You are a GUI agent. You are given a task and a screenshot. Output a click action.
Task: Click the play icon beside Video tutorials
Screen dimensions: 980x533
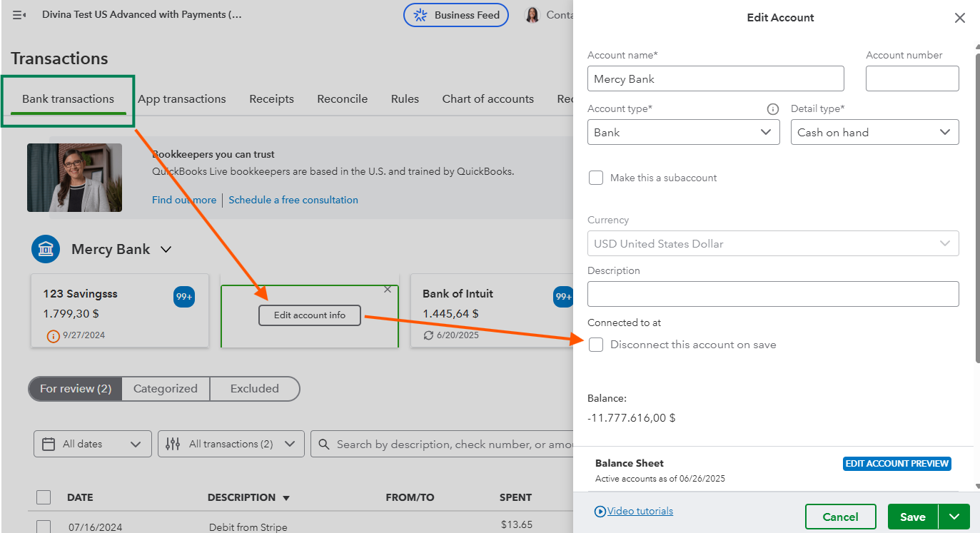point(600,511)
